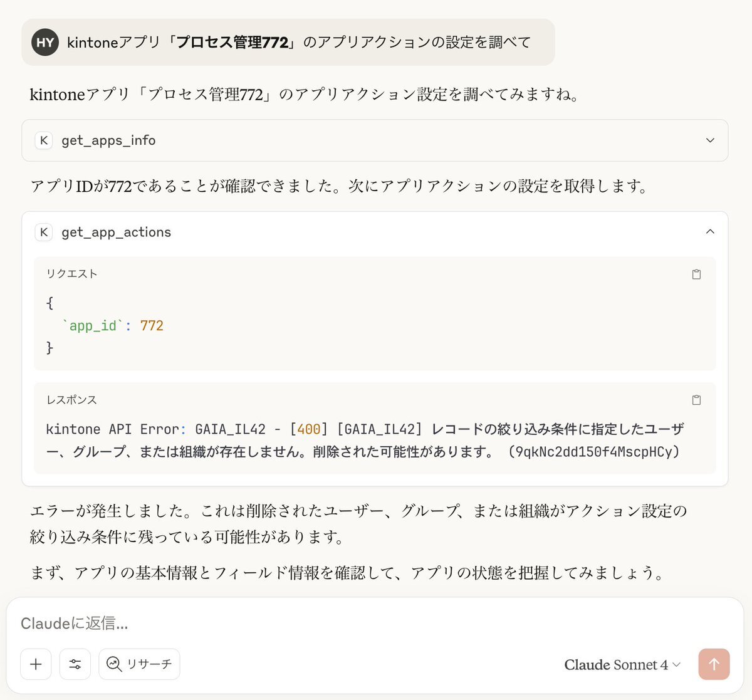
Task: Copy the リクエスト JSON block
Action: 696,274
